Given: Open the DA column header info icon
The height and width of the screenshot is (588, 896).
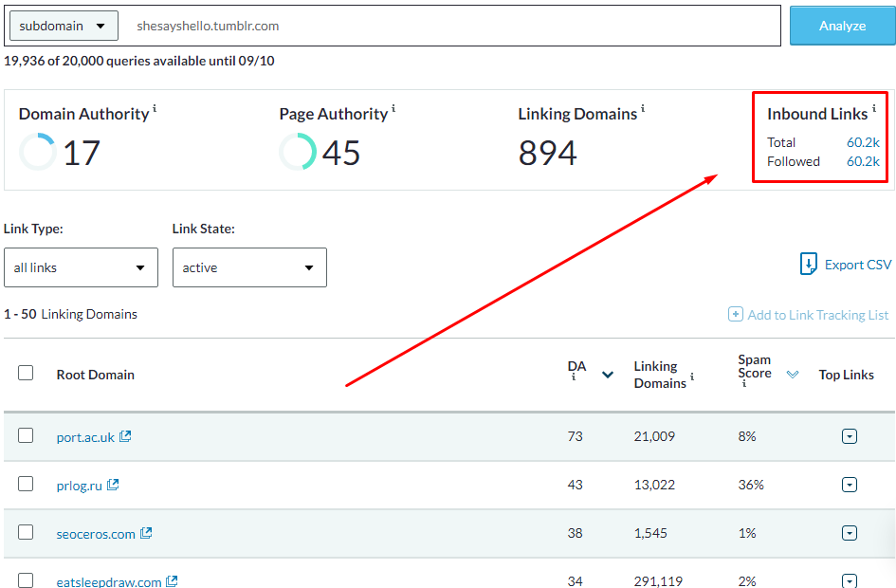Looking at the screenshot, I should pos(574,377).
